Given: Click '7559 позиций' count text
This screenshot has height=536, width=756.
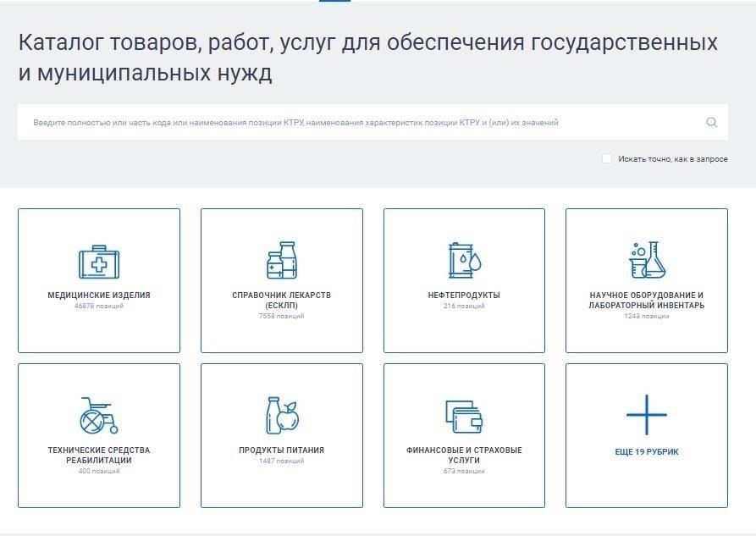Looking at the screenshot, I should [282, 316].
